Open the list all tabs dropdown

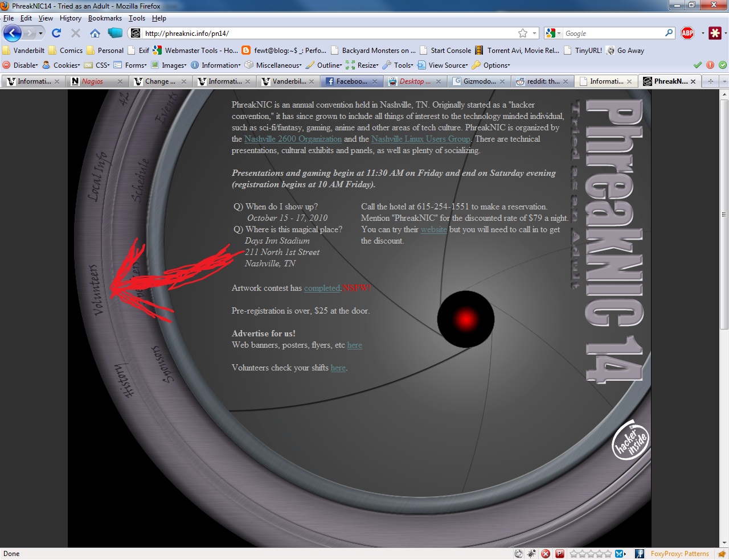[x=723, y=81]
